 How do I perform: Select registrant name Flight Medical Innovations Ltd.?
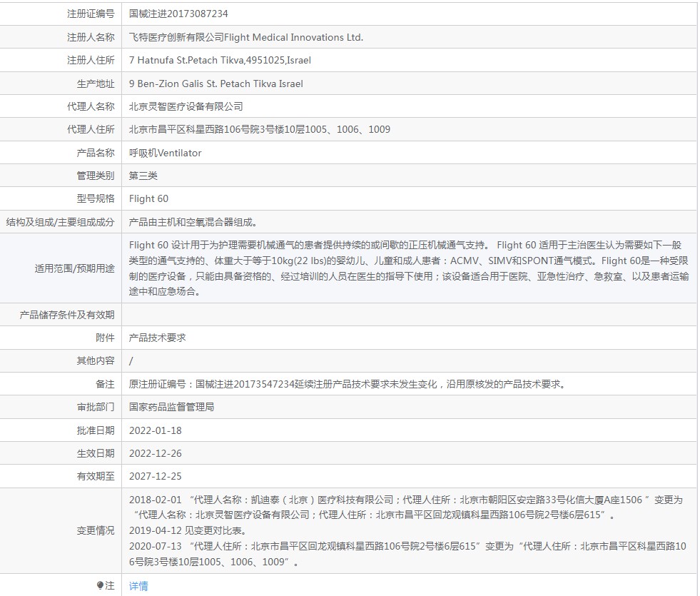point(293,37)
